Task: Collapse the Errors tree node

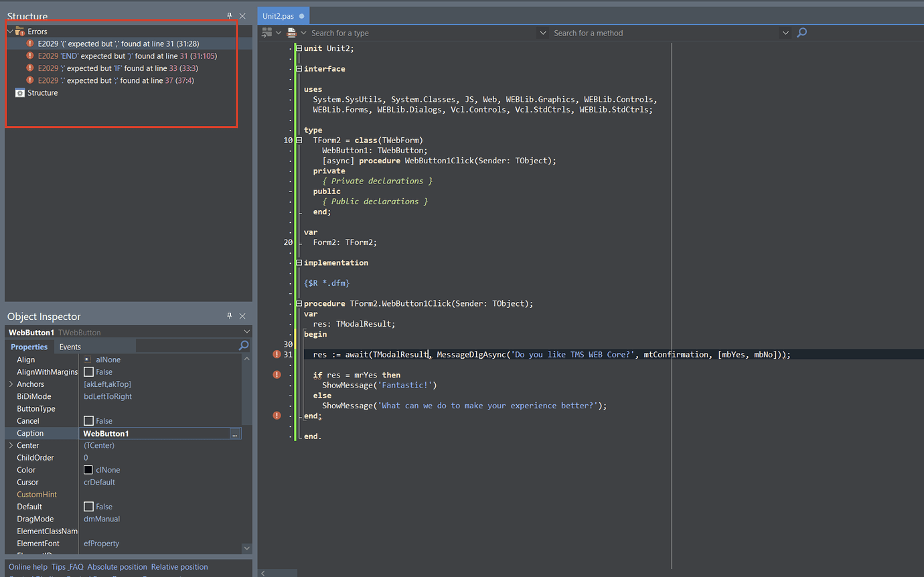Action: [11, 31]
